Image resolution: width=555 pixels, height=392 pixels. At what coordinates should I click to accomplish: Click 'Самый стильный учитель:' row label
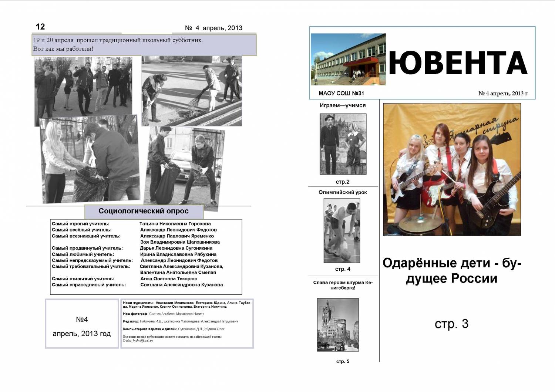(83, 279)
